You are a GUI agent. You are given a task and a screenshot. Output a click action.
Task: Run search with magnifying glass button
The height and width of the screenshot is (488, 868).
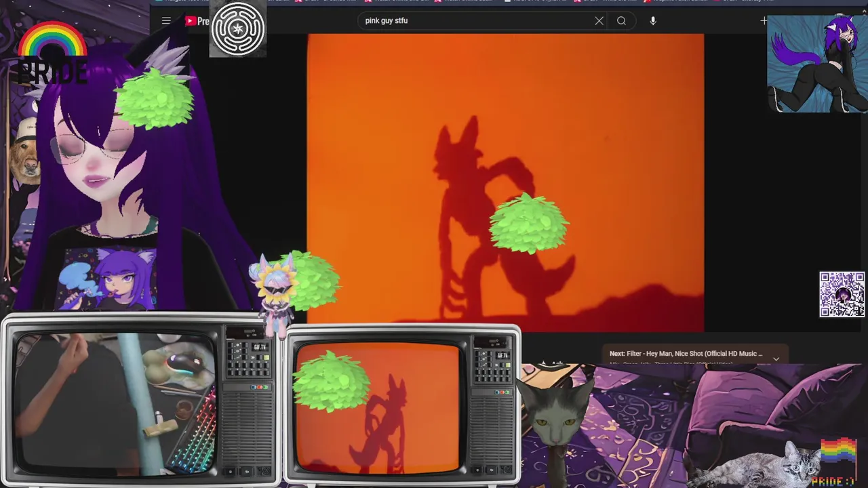(621, 21)
